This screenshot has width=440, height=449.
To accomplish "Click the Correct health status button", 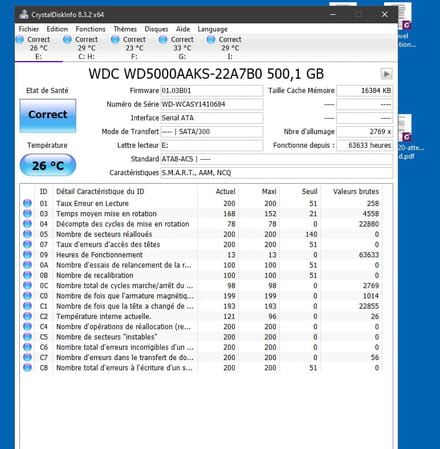I will click(48, 115).
